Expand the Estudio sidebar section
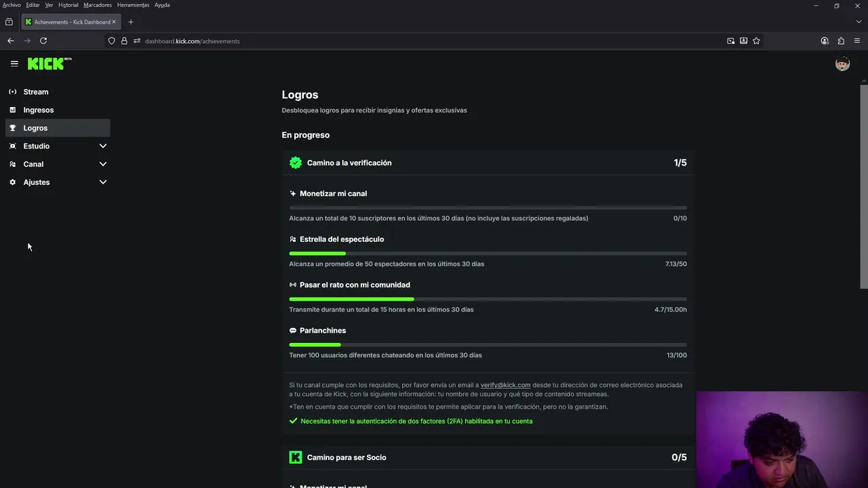The height and width of the screenshot is (488, 868). (x=103, y=146)
